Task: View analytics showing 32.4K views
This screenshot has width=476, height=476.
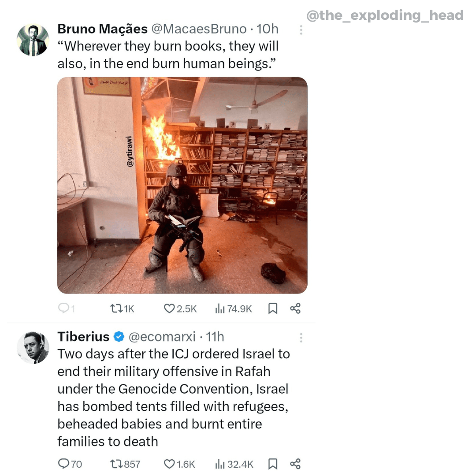Action: [220, 464]
